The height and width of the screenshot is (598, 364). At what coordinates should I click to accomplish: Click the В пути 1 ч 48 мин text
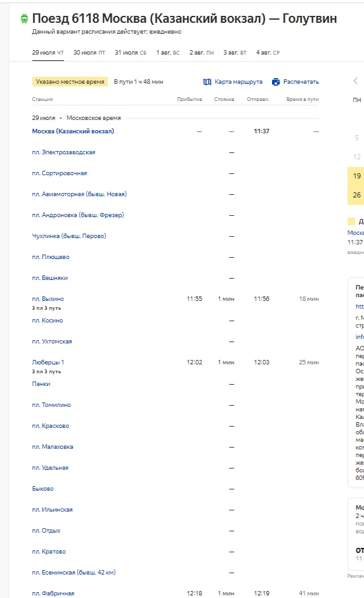[x=138, y=82]
